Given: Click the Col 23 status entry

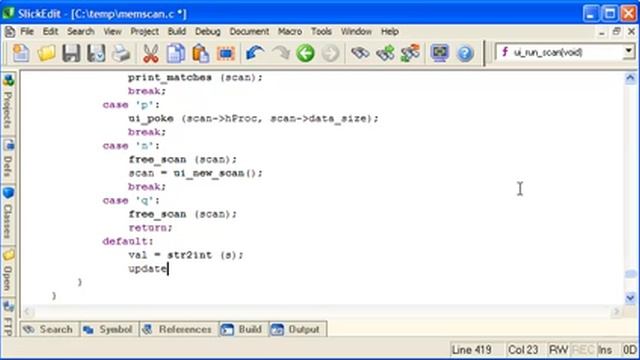Looking at the screenshot, I should pyautogui.click(x=523, y=350).
